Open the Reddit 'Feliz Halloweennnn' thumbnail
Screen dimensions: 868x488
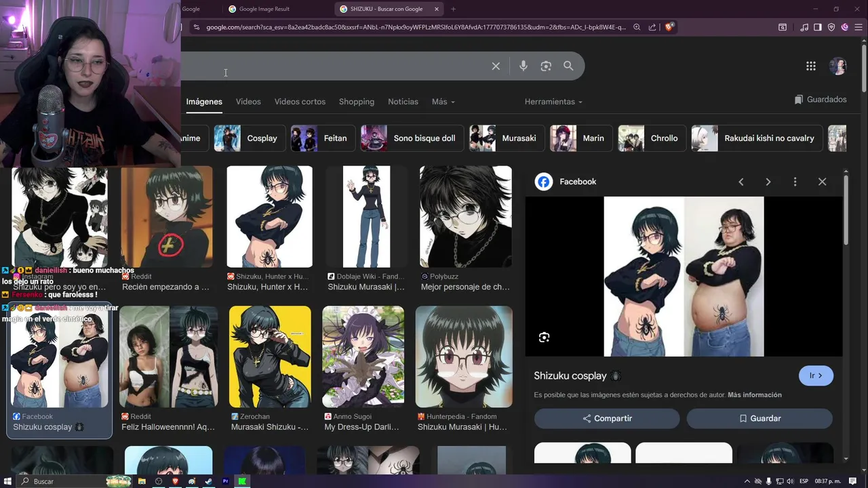168,357
